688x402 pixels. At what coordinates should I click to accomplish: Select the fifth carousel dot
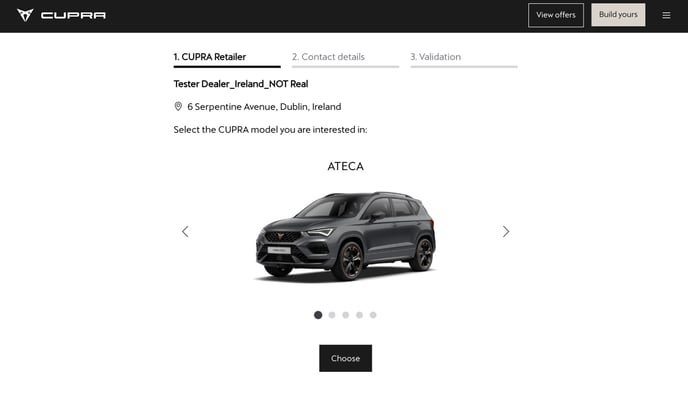(x=373, y=315)
